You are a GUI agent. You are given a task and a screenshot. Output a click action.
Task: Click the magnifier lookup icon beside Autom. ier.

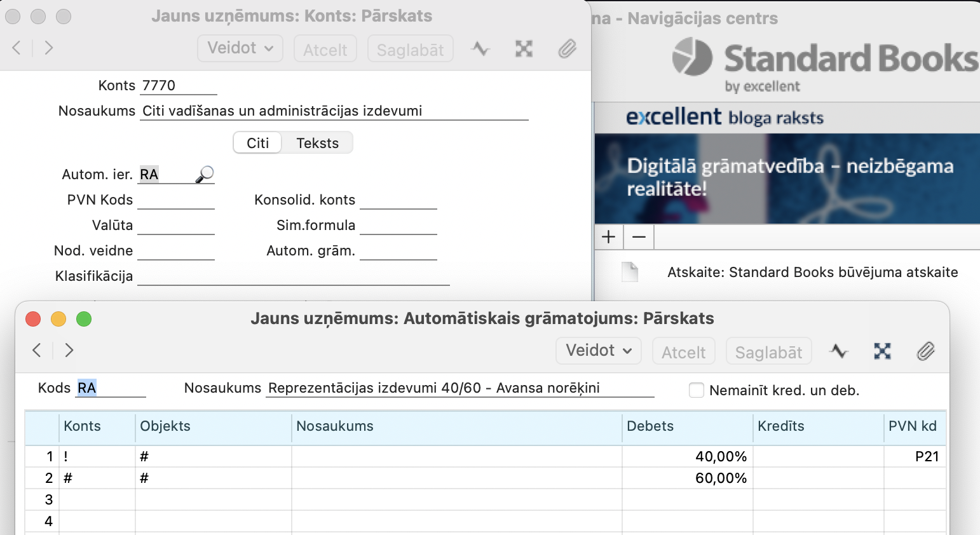[205, 174]
